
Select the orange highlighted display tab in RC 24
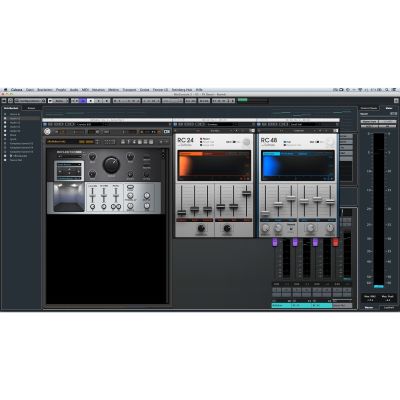coord(190,154)
